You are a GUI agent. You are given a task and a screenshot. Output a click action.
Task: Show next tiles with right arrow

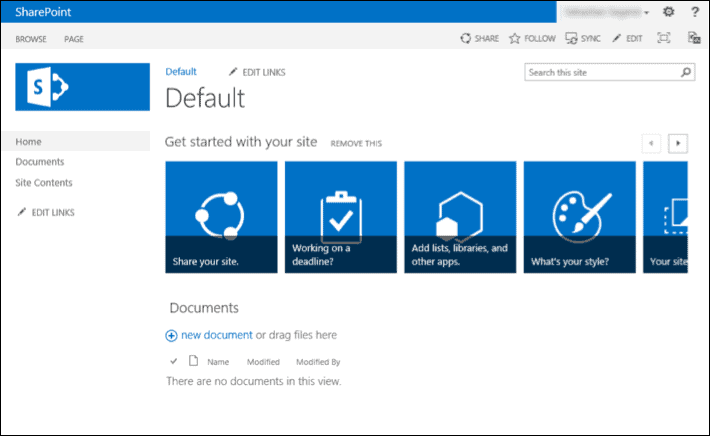[678, 144]
